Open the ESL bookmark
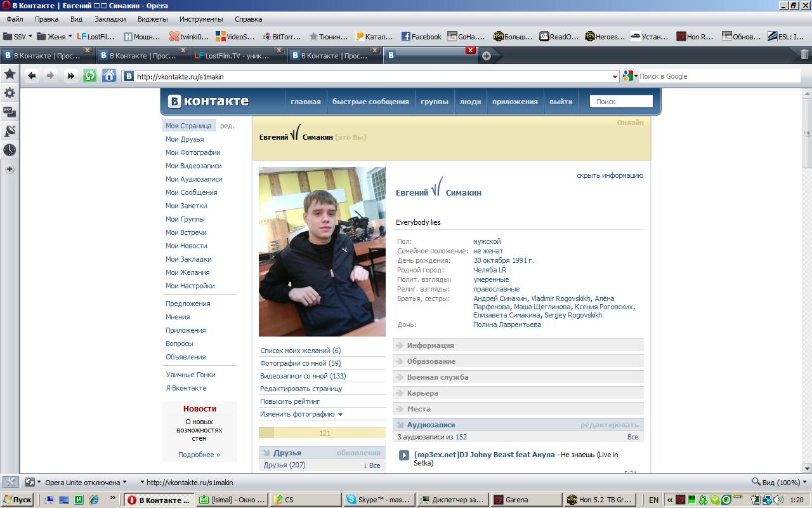 [x=787, y=37]
